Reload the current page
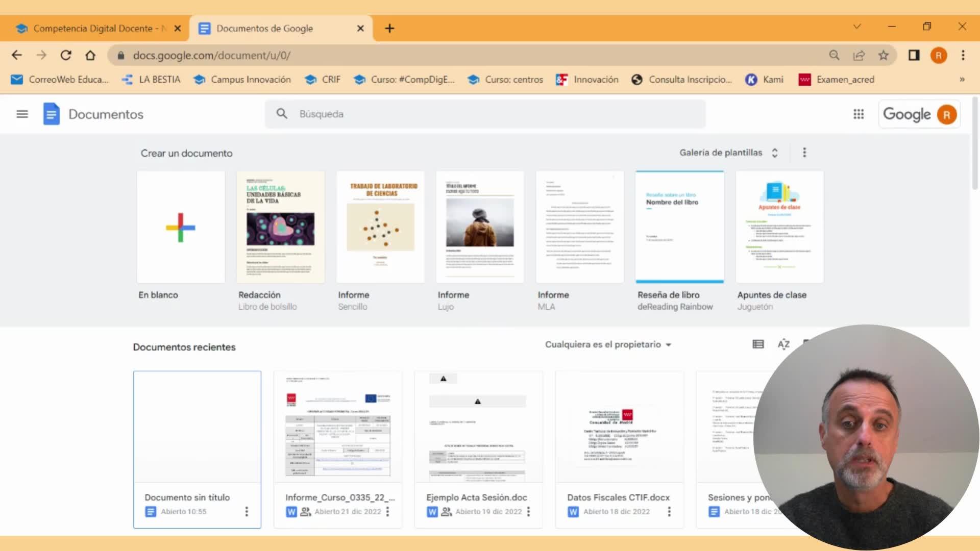This screenshot has width=980, height=551. click(x=66, y=55)
